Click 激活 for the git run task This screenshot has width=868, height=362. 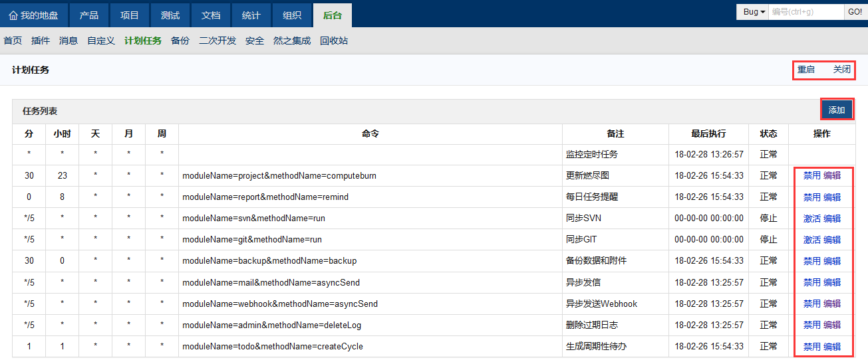(x=811, y=240)
